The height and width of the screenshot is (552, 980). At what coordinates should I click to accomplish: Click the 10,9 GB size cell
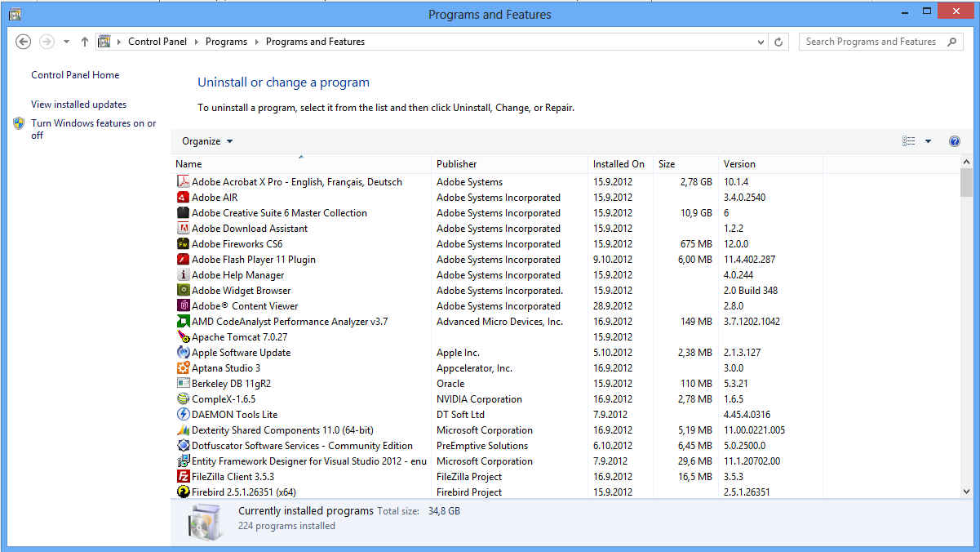696,213
